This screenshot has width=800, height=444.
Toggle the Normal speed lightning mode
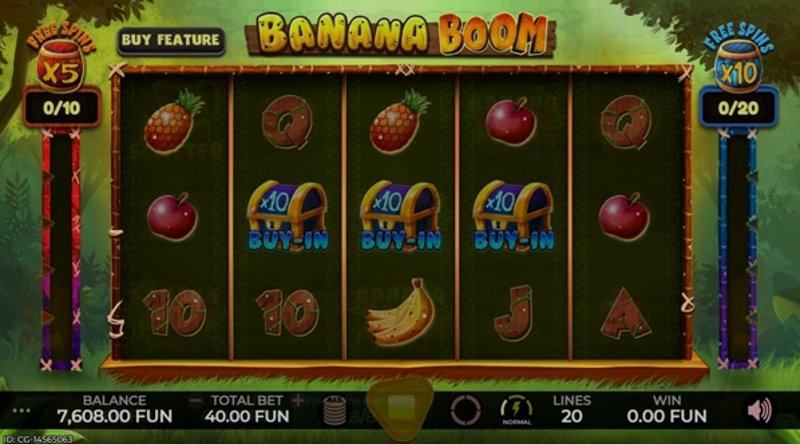pyautogui.click(x=516, y=410)
